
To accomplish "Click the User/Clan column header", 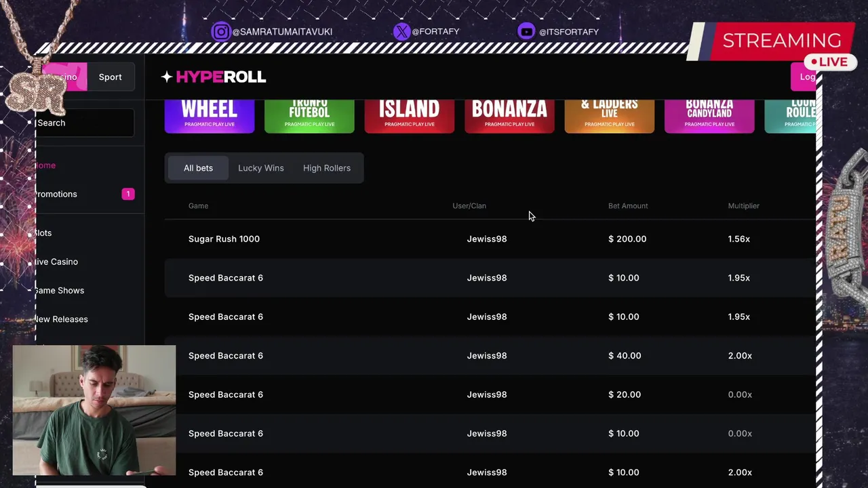I will tap(469, 206).
